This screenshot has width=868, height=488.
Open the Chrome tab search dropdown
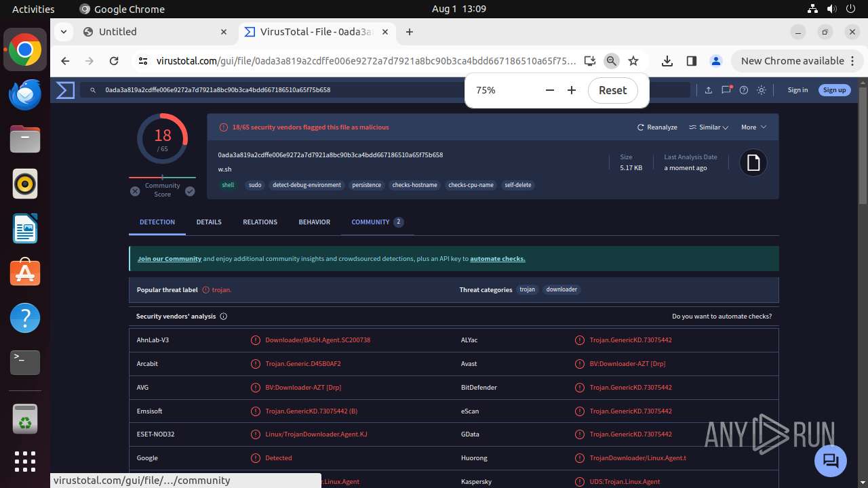[63, 32]
